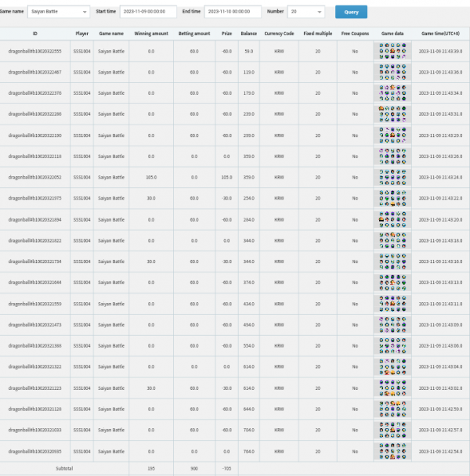Open game data thumbnail in balance 59.0 row
This screenshot has height=476, width=470.
(392, 51)
